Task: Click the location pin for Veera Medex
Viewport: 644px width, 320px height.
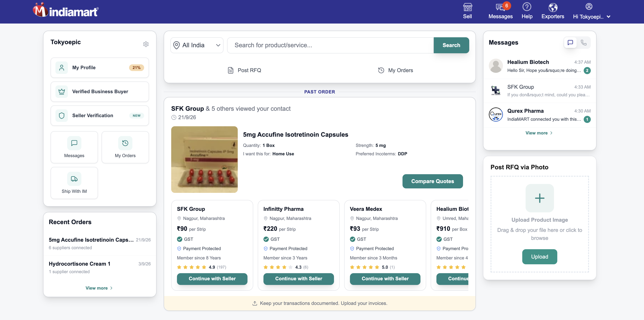Action: pos(352,218)
